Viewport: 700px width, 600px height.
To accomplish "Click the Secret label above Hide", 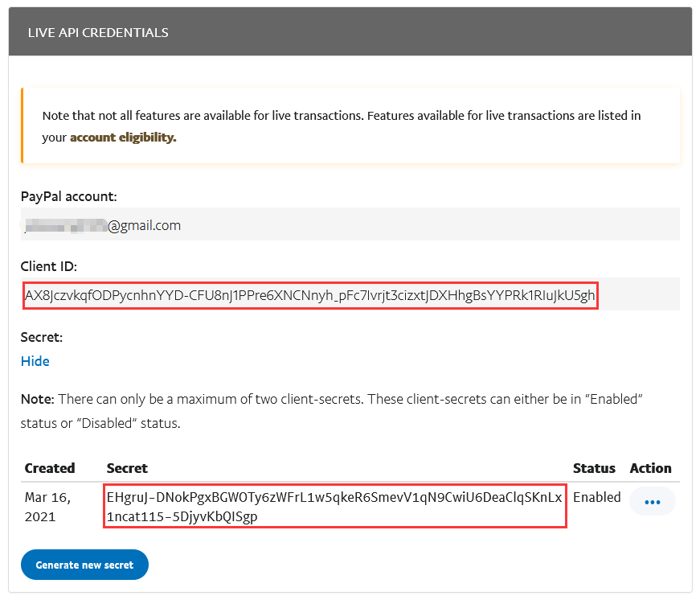I will tap(42, 337).
